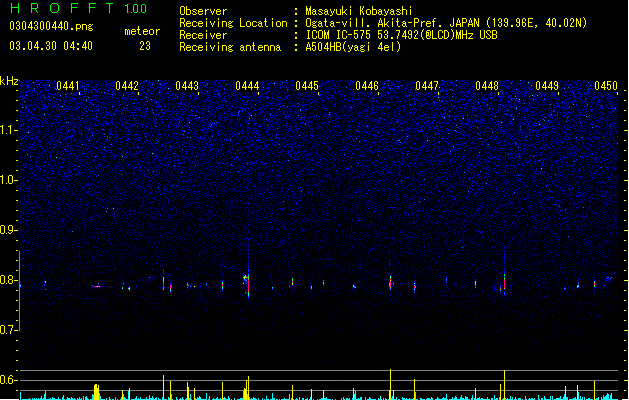Viewport: 629px width, 400px height.
Task: Click the strong meteor echo near 0444
Action: [x=248, y=283]
